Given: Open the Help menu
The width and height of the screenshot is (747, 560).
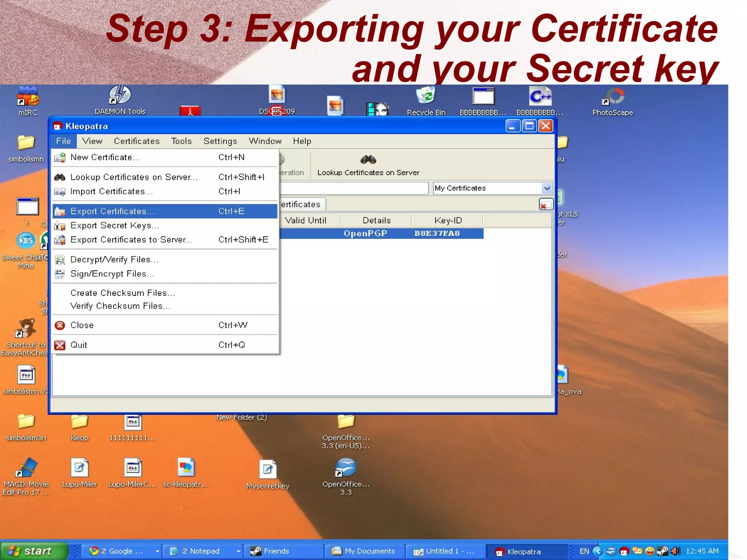Looking at the screenshot, I should pyautogui.click(x=302, y=141).
